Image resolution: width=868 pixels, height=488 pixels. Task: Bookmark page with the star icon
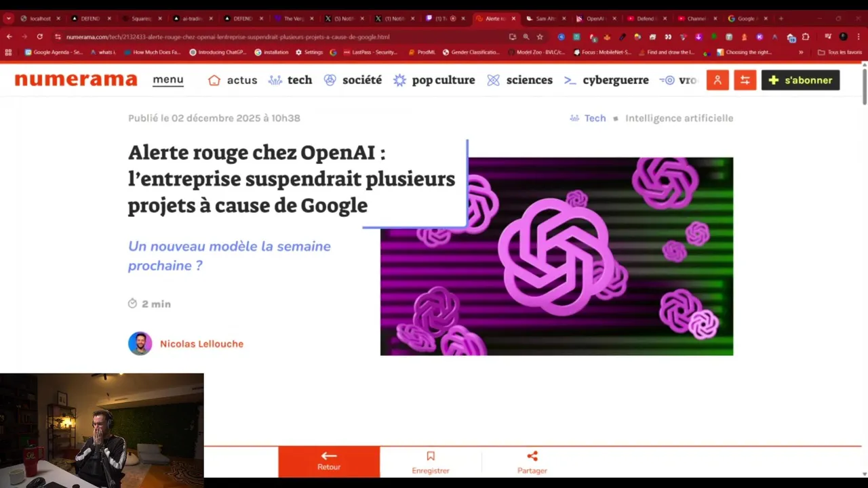[540, 37]
